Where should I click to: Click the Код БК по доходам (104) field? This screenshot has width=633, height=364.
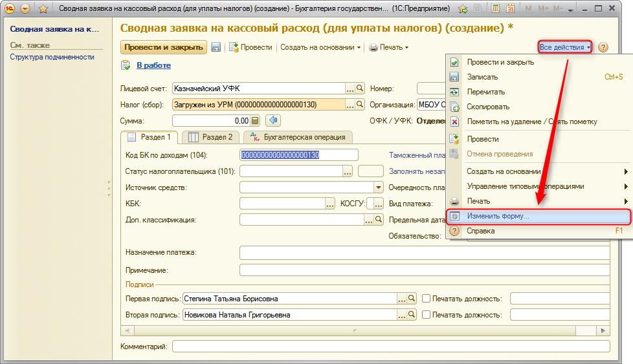click(299, 155)
